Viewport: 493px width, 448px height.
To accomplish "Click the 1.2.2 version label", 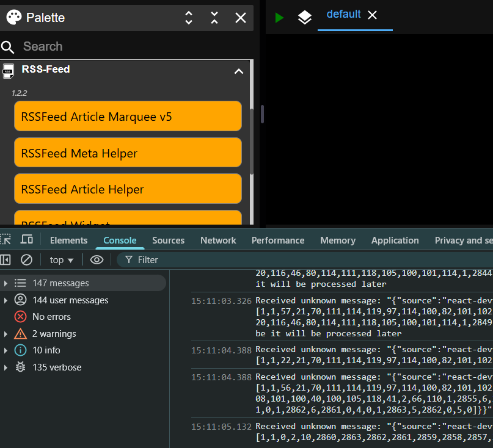I will pos(19,93).
